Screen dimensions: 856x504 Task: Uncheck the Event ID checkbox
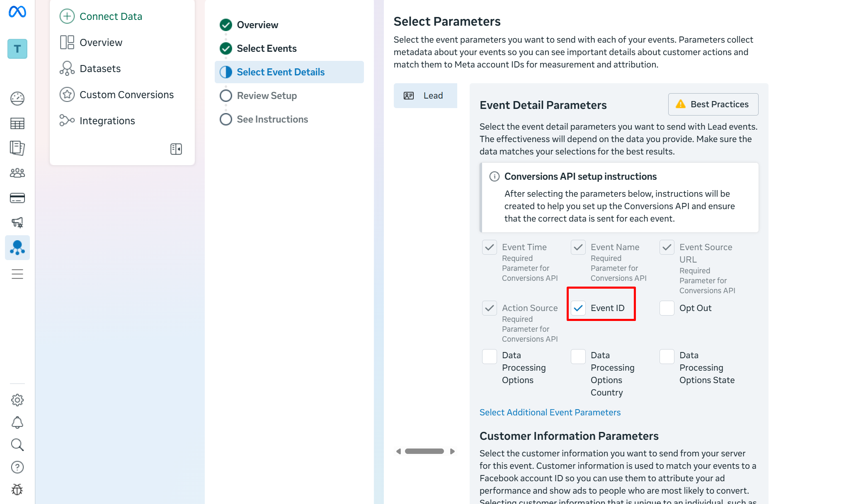(x=578, y=308)
